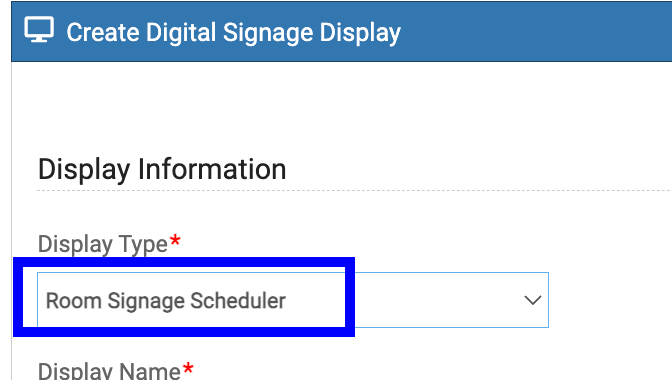Image resolution: width=672 pixels, height=380 pixels.
Task: Click the red asterisk beside Display Name
Action: coord(188,368)
